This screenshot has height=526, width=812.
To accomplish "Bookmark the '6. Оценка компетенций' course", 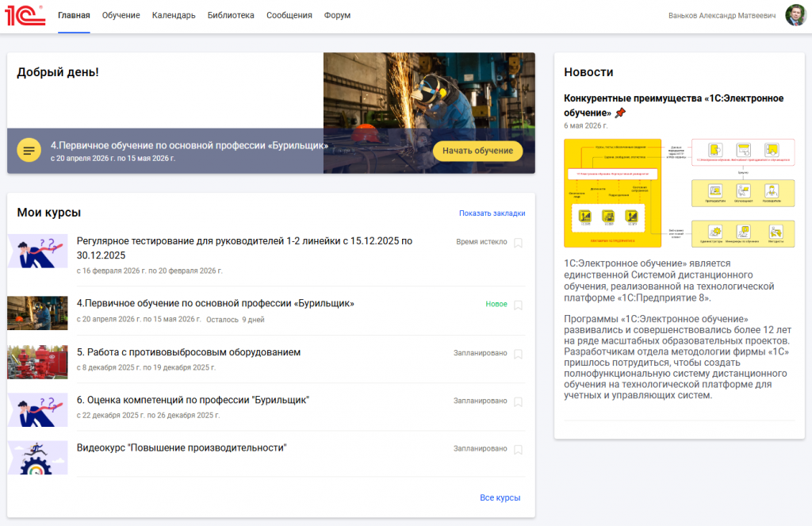I will click(x=518, y=401).
